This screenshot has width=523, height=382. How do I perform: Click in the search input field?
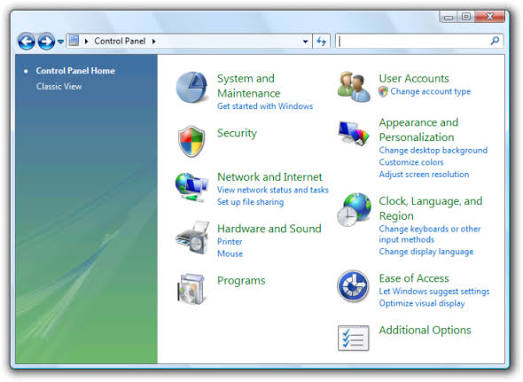click(413, 41)
